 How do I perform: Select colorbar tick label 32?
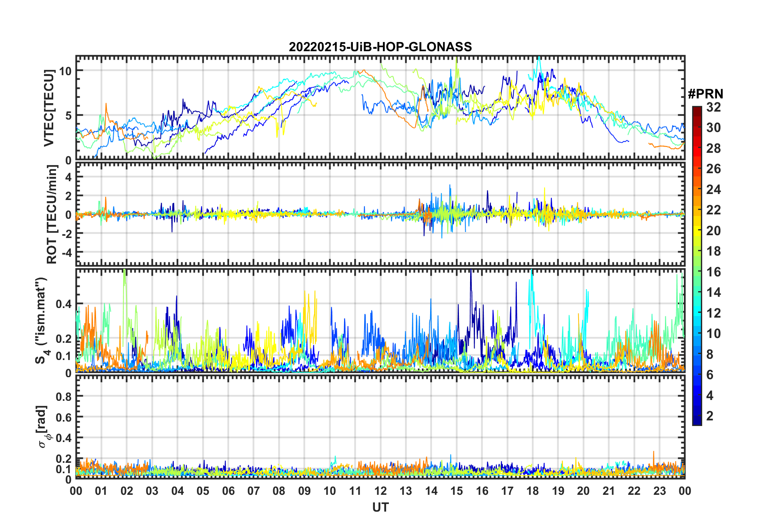[713, 107]
